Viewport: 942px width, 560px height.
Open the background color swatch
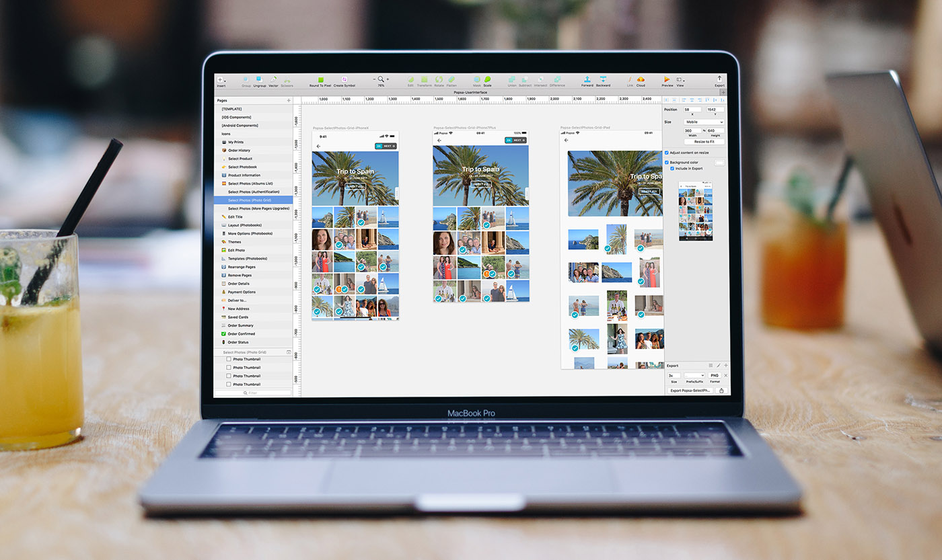click(719, 162)
